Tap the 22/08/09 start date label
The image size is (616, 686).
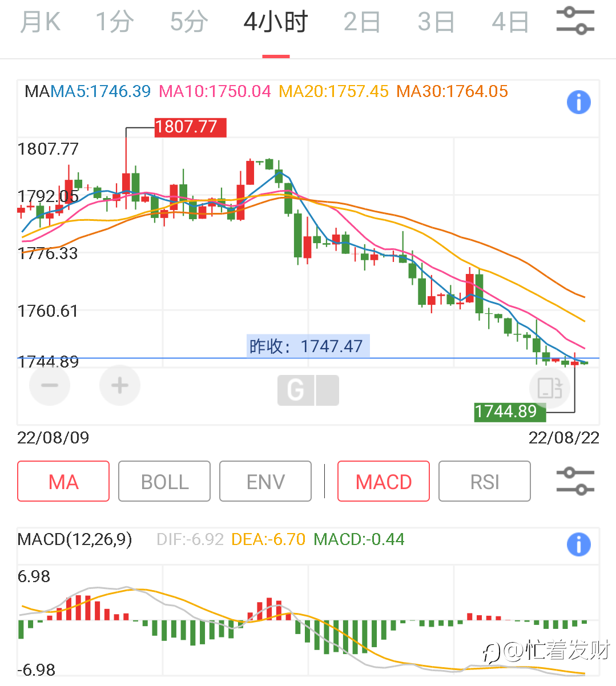click(x=53, y=438)
